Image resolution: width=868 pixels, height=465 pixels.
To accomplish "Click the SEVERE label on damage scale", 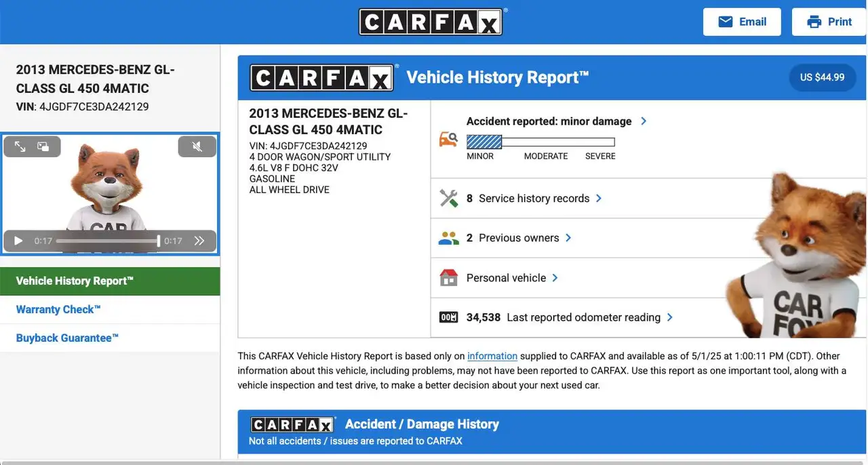I will point(600,157).
